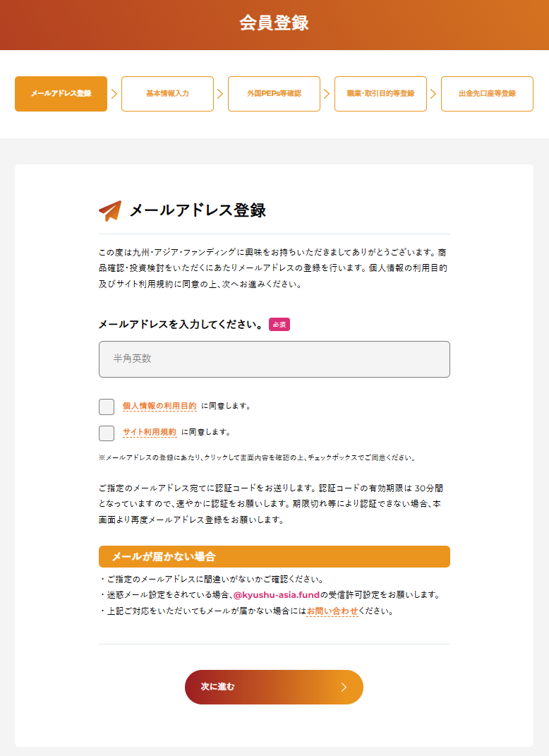Select the メールアドレス登録 step tab
This screenshot has width=549, height=756.
(x=61, y=94)
